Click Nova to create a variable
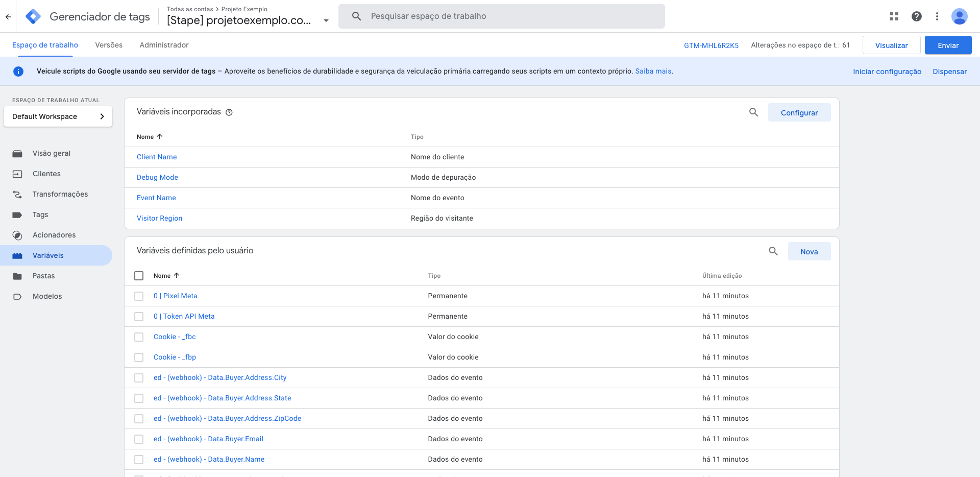 (809, 251)
